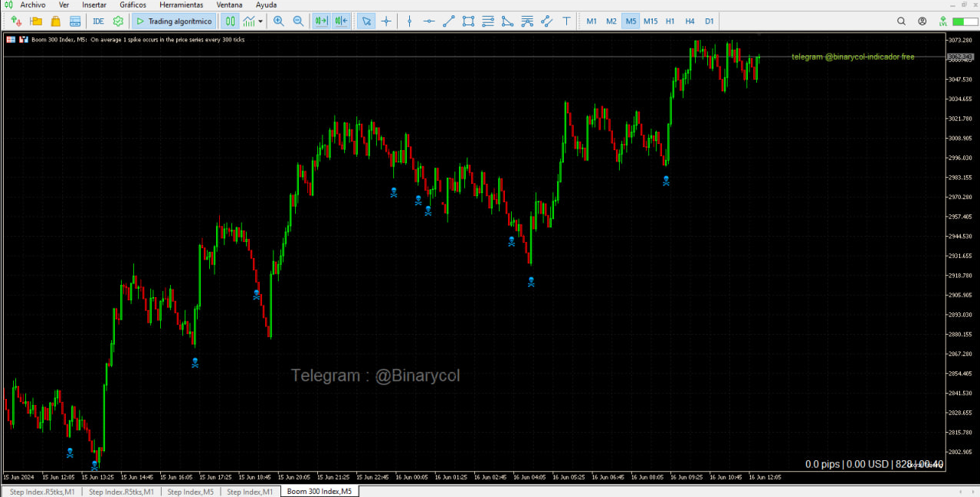Open the Ayuda menu
980x497 pixels.
(x=267, y=5)
